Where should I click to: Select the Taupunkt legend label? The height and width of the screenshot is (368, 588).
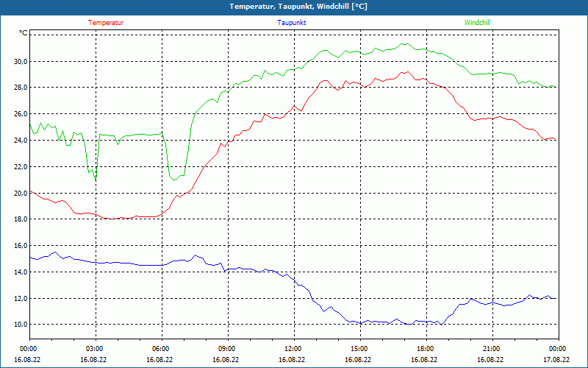click(x=292, y=23)
